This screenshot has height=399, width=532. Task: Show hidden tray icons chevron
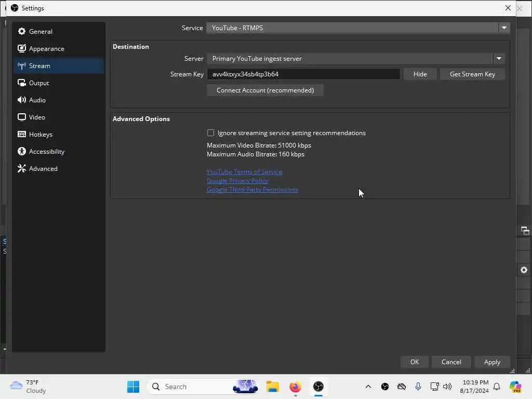point(368,387)
